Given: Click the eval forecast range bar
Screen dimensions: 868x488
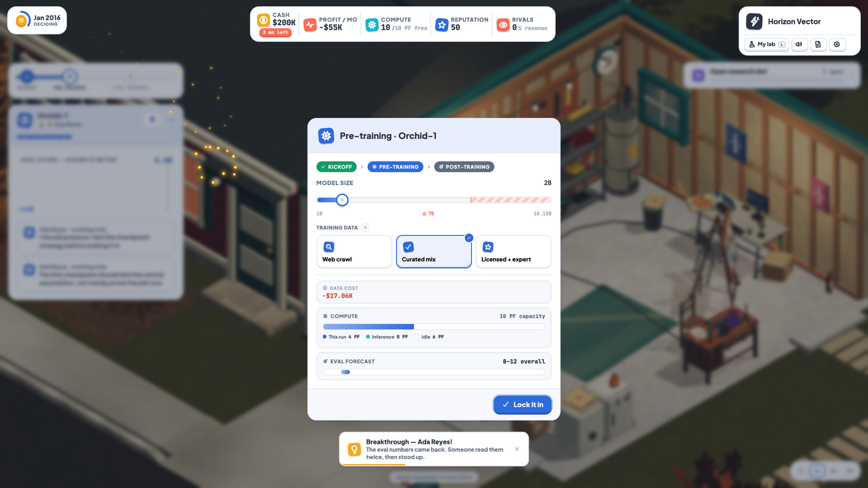Looking at the screenshot, I should 345,372.
